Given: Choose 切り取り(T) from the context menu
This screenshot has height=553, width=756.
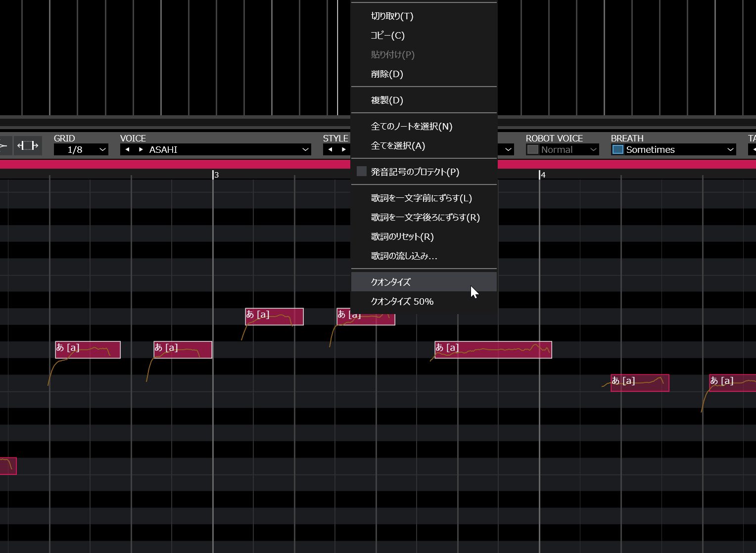Looking at the screenshot, I should click(x=424, y=16).
